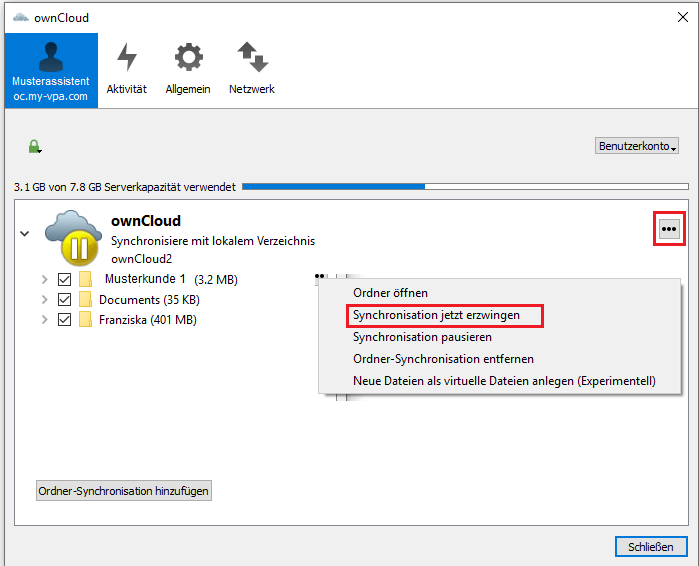699x566 pixels.
Task: Open the Allgemein settings tab
Action: (x=188, y=69)
